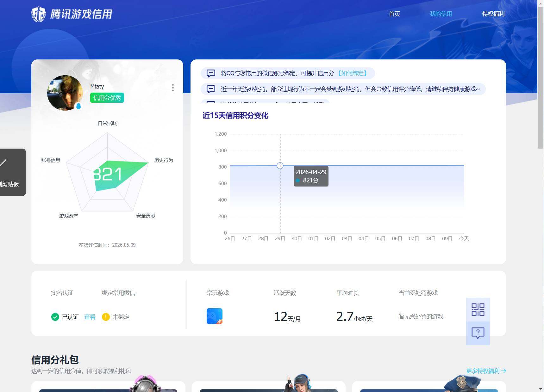Click the vertical page scrollbar thumb
The height and width of the screenshot is (392, 544).
pos(541,77)
